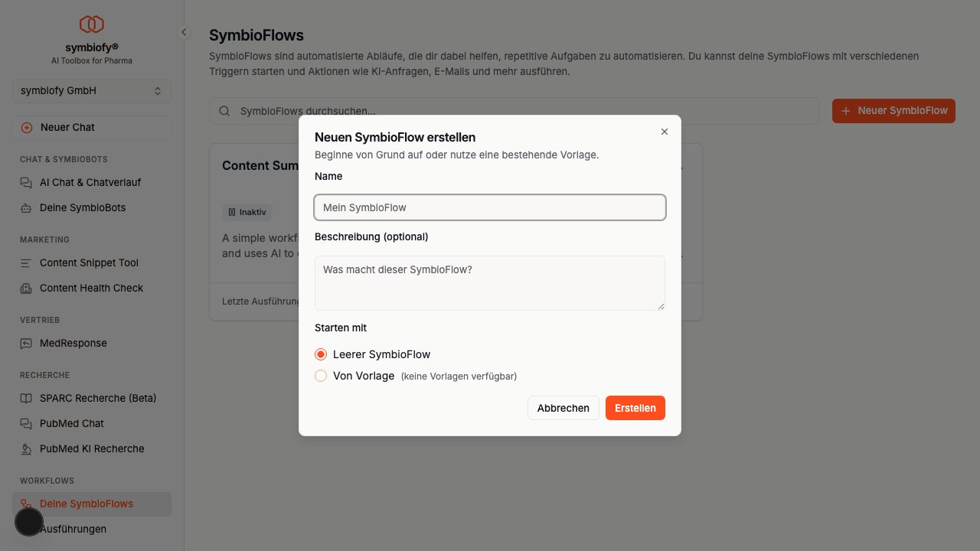Open the Content Snippet Tool
The width and height of the screenshot is (980, 551).
(x=89, y=262)
